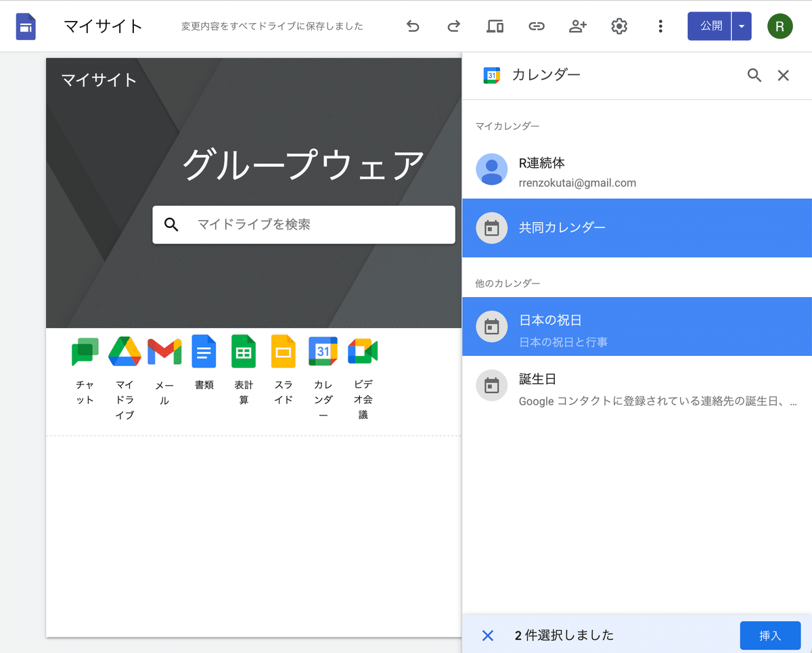This screenshot has height=653, width=812.
Task: Open the ビデオ会議 Meet icon
Action: click(x=363, y=351)
